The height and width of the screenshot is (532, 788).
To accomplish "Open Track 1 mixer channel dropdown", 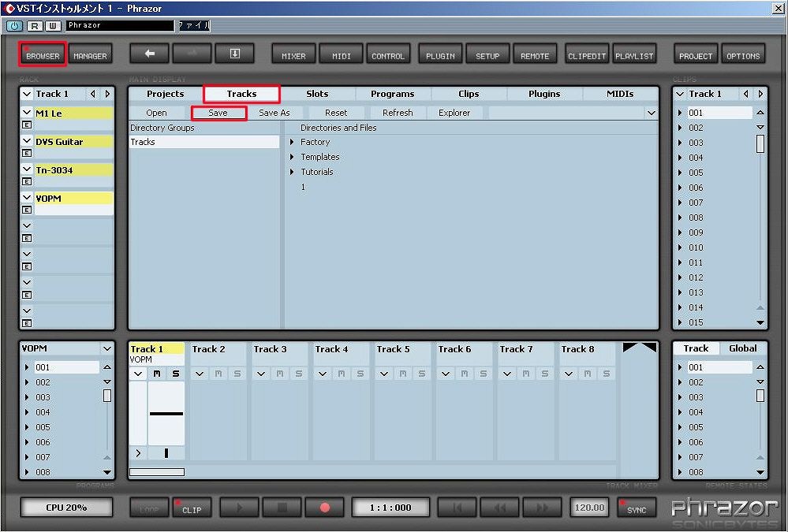I will point(138,374).
